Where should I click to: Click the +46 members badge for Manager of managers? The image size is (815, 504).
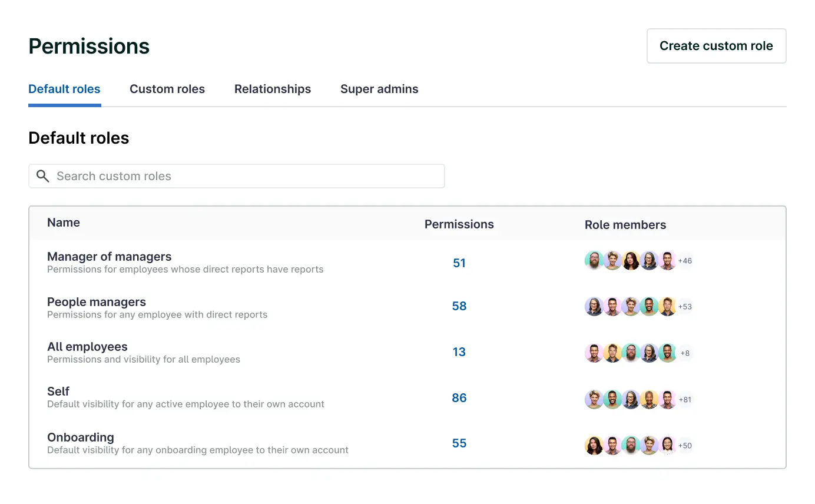685,260
